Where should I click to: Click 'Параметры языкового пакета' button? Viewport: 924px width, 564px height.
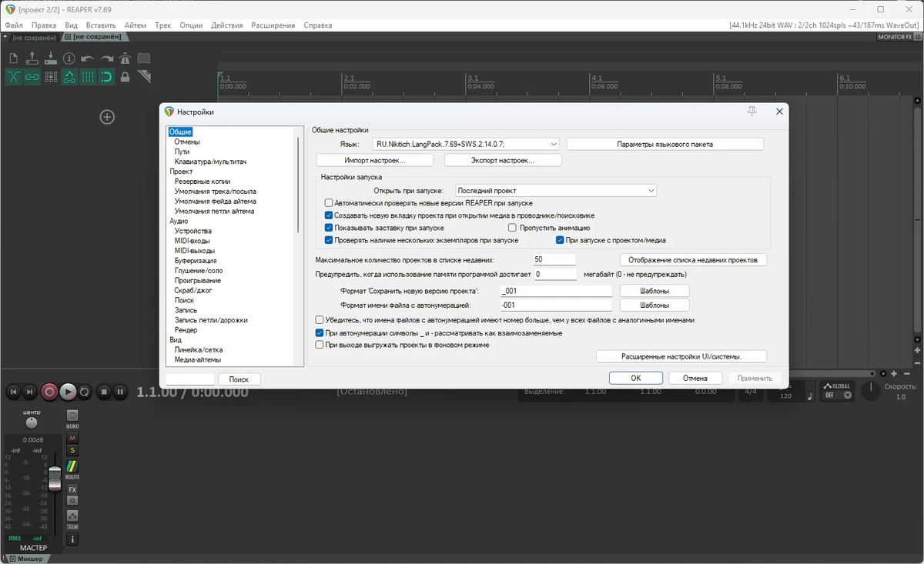[665, 144]
